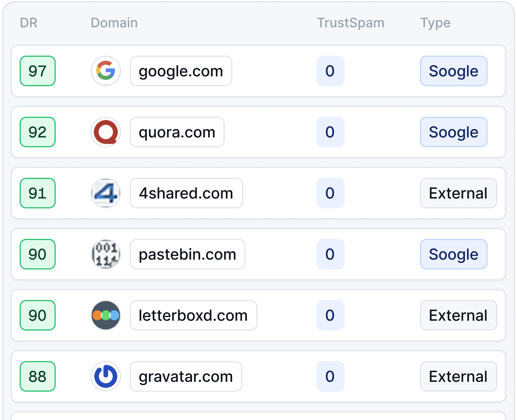
Task: Click the DR badge for quora.com
Action: coord(37,132)
